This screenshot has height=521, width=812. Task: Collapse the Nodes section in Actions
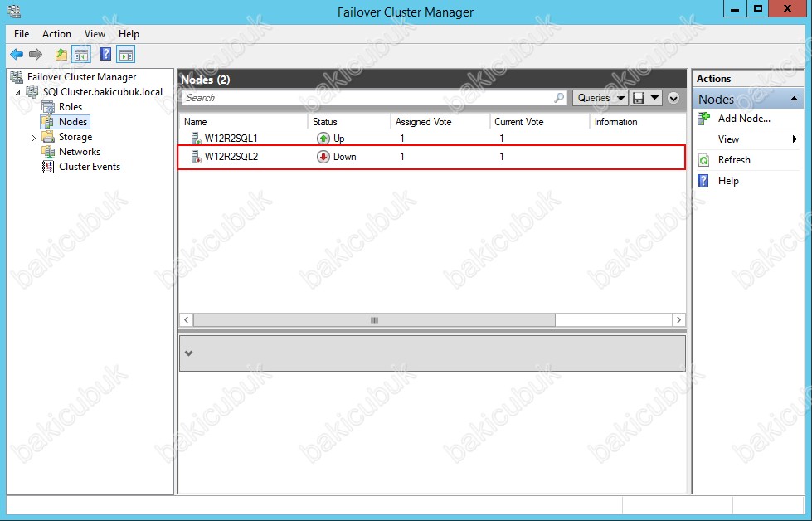794,99
